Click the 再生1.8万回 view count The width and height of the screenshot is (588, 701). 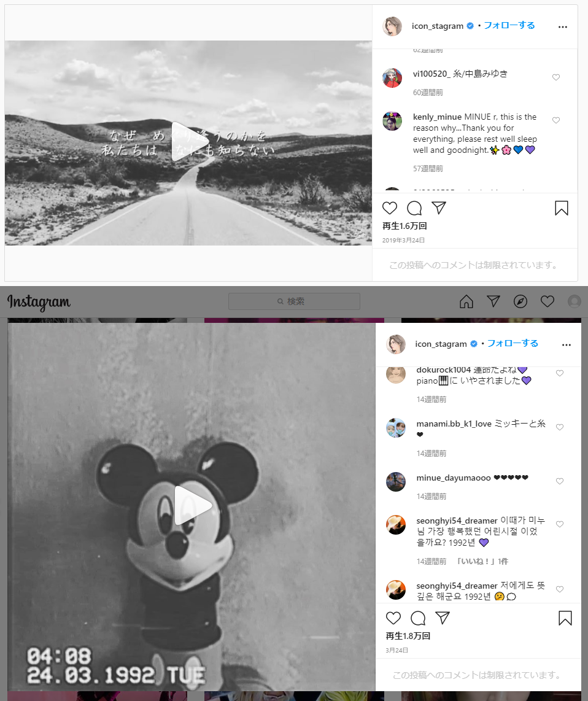408,636
